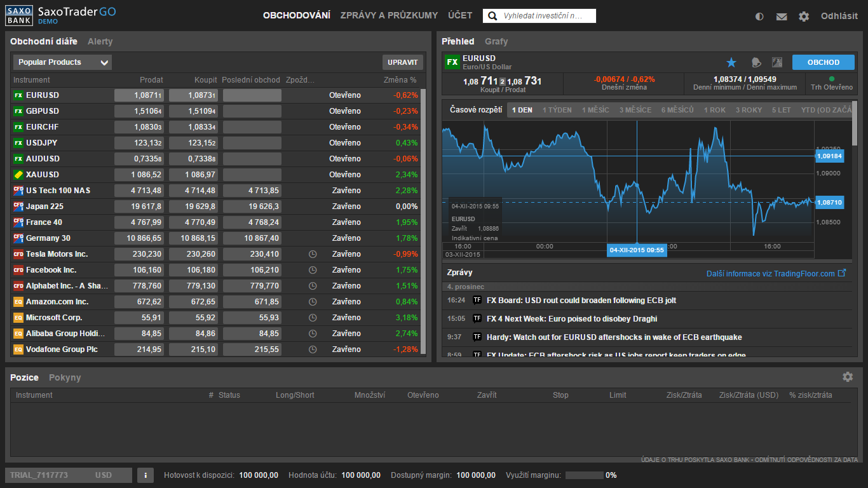868x488 pixels.
Task: Open 'USD rout could broaden' news headline
Action: [581, 300]
